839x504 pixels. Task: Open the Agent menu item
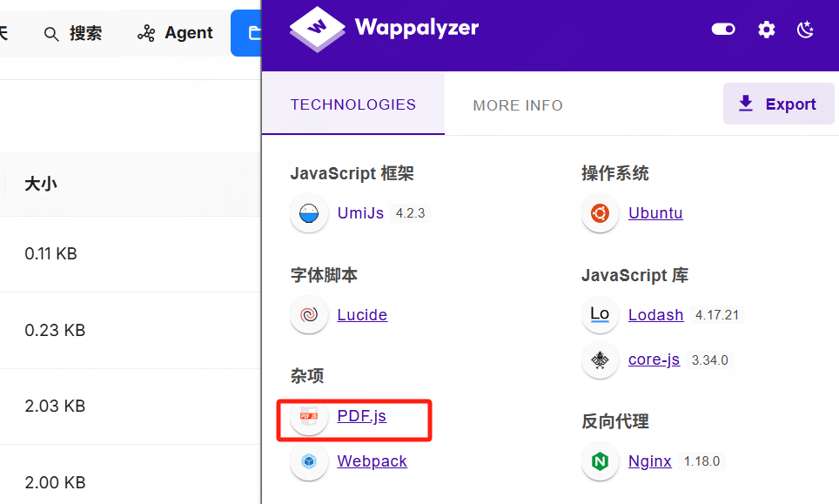coord(175,33)
